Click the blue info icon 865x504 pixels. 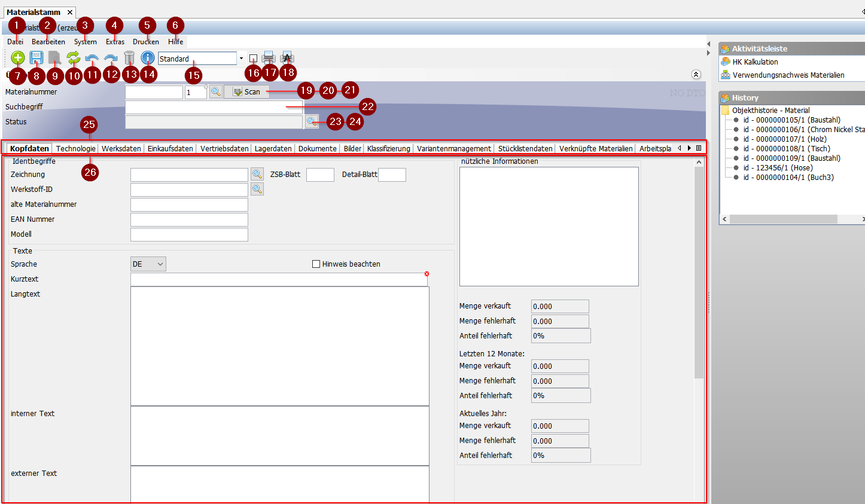coord(148,58)
